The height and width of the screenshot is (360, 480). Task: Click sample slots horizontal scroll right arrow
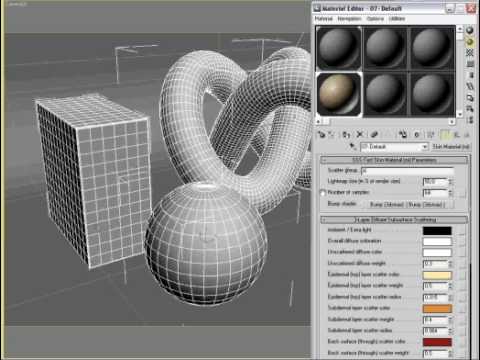pos(452,122)
